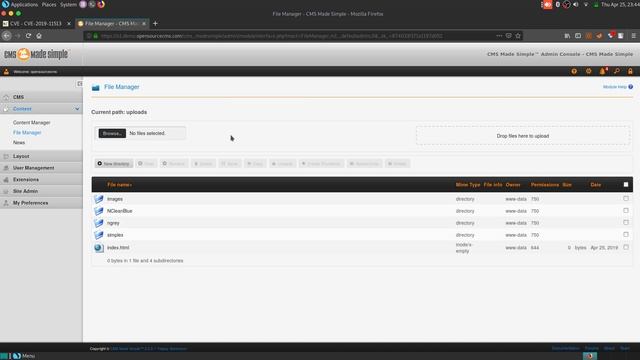The height and width of the screenshot is (360, 640).
Task: Open the notifications bell icon in admin bar
Action: (602, 71)
